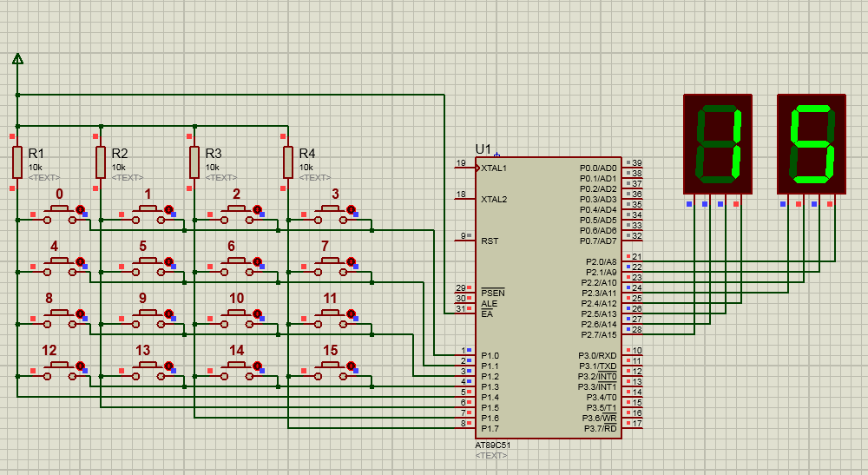Click the pushbutton labeled 9
This screenshot has height=475, width=868.
click(x=148, y=319)
